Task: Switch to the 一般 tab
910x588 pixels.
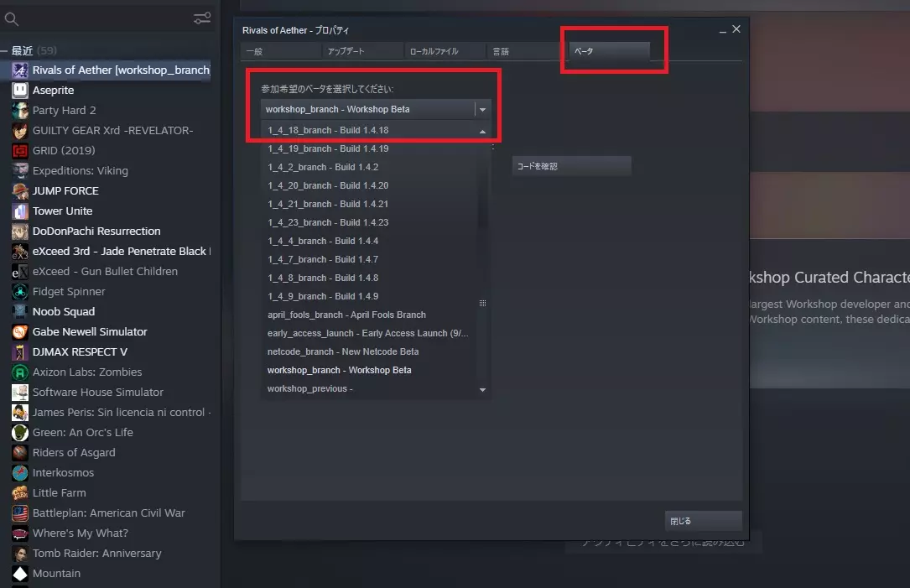Action: pyautogui.click(x=281, y=51)
